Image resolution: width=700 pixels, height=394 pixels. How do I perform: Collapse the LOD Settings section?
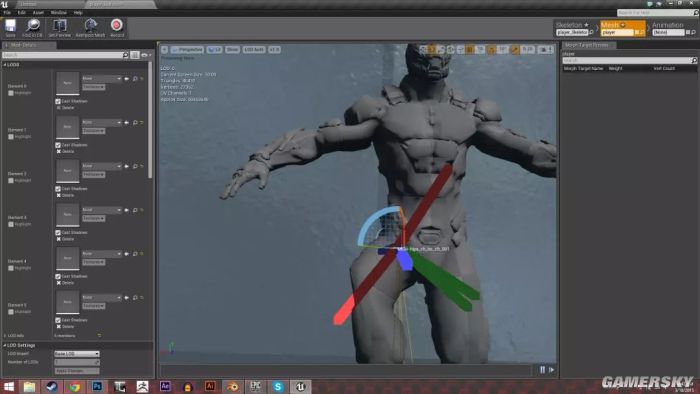pyautogui.click(x=5, y=345)
